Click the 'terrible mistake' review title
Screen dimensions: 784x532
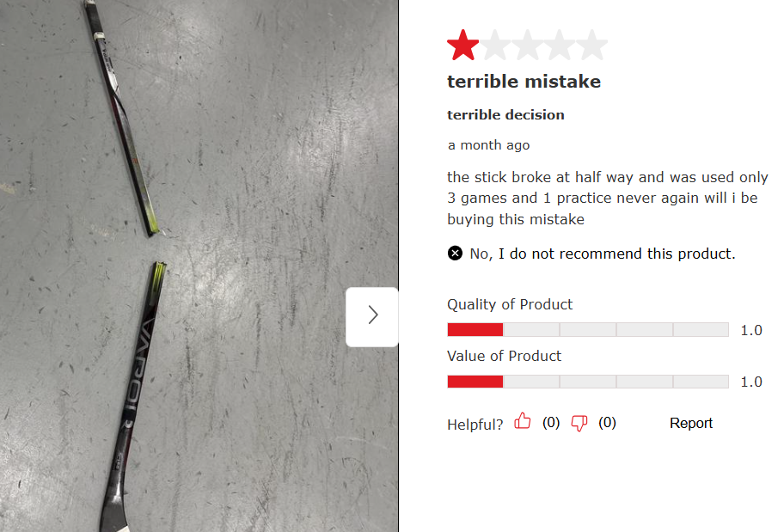524,82
